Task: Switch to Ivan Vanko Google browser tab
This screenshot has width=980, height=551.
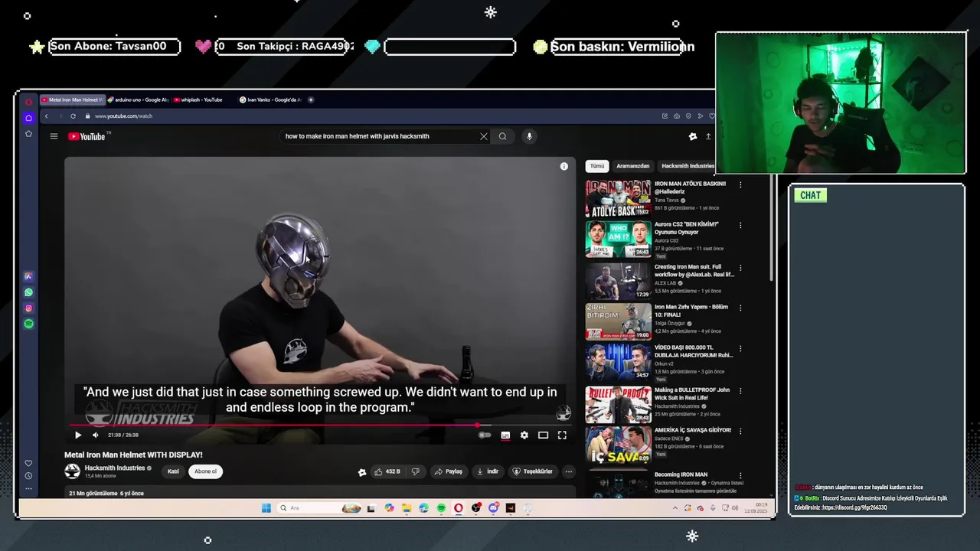Action: pyautogui.click(x=269, y=99)
